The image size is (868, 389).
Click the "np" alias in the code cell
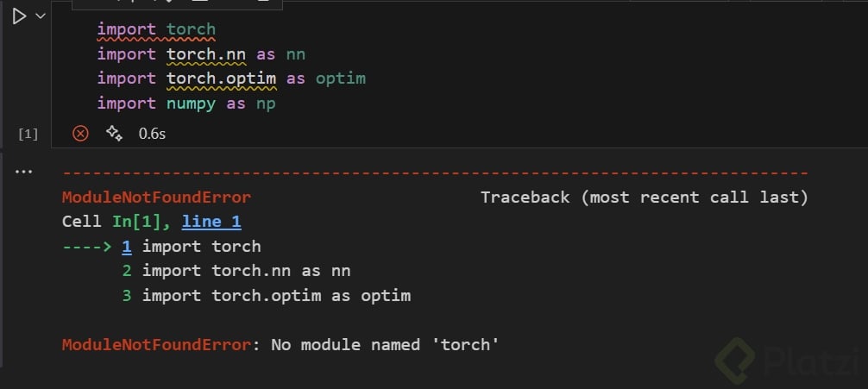265,104
